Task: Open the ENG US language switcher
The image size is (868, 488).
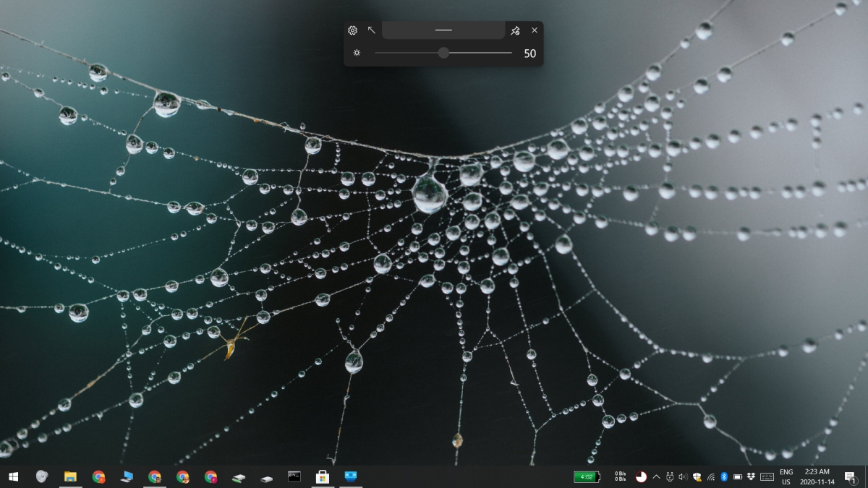Action: pos(786,477)
